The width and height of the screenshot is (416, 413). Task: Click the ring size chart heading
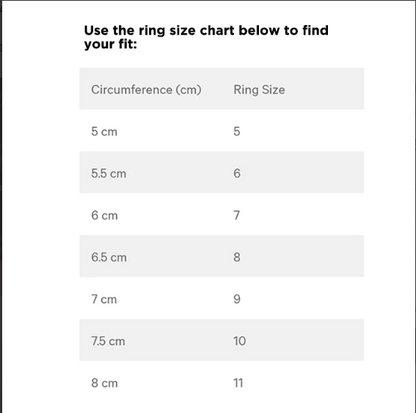pyautogui.click(x=206, y=37)
